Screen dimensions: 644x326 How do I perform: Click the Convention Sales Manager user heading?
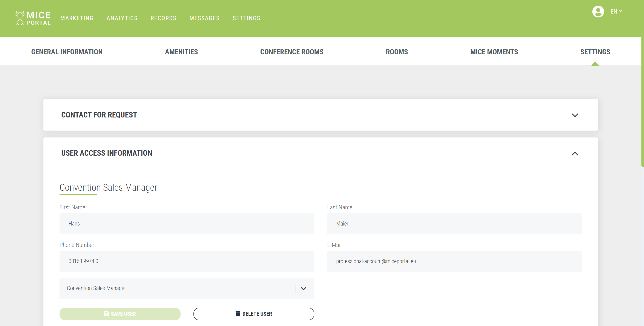(108, 187)
